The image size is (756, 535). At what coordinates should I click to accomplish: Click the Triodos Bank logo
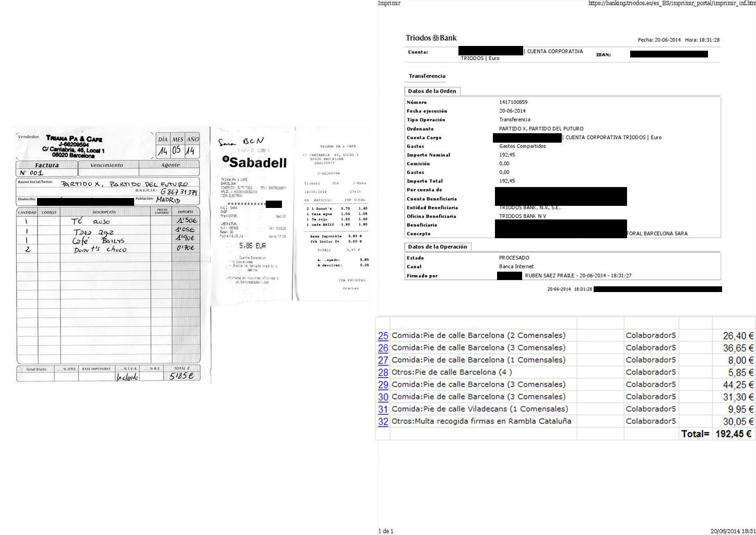pos(431,38)
